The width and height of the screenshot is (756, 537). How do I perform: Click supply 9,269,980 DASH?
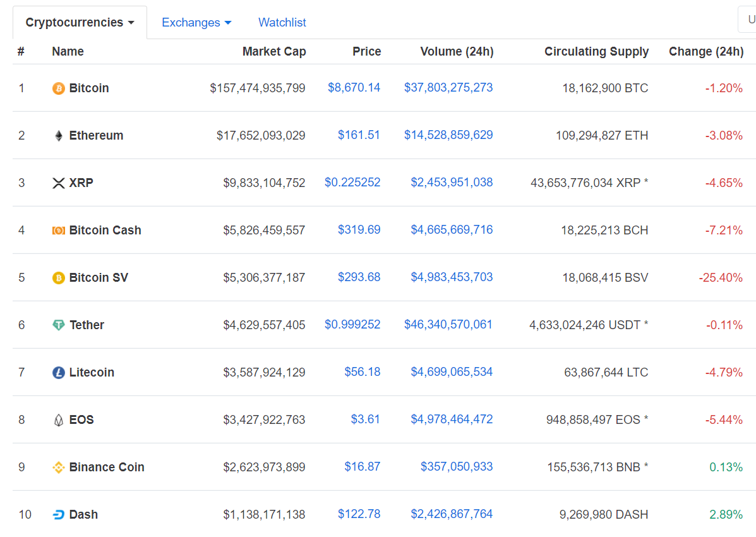pyautogui.click(x=604, y=515)
